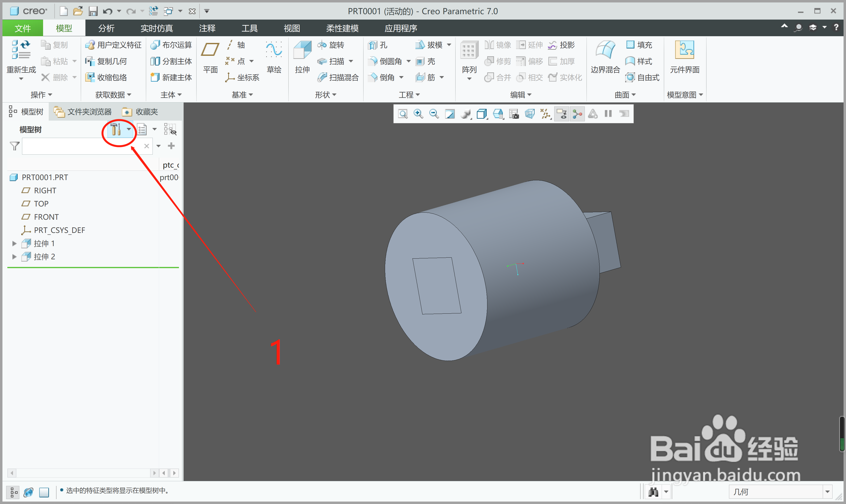Toggle annotation display icon in graphics toolbar
Viewport: 846px width, 504px height.
[x=561, y=114]
